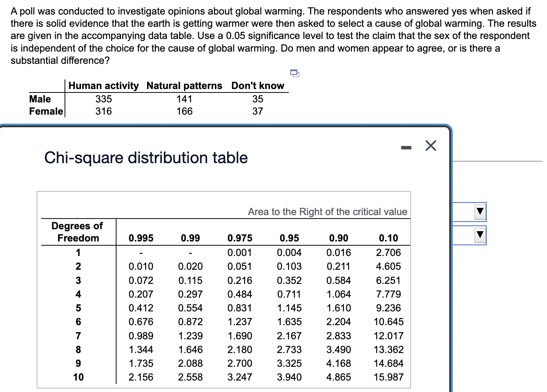Image resolution: width=547 pixels, height=392 pixels.
Task: Click the Female human activity value 316
Action: (104, 111)
